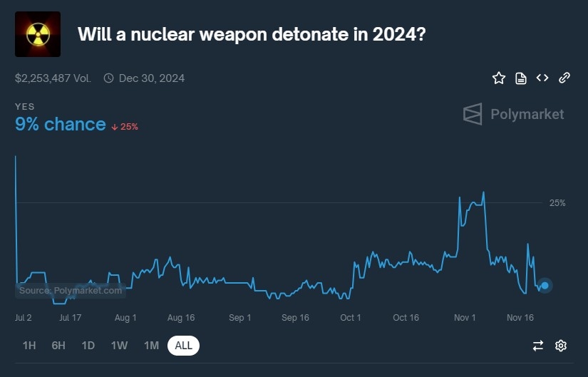This screenshot has height=377, width=588.
Task: Click the nuclear radiation market thumbnail
Action: 38,34
